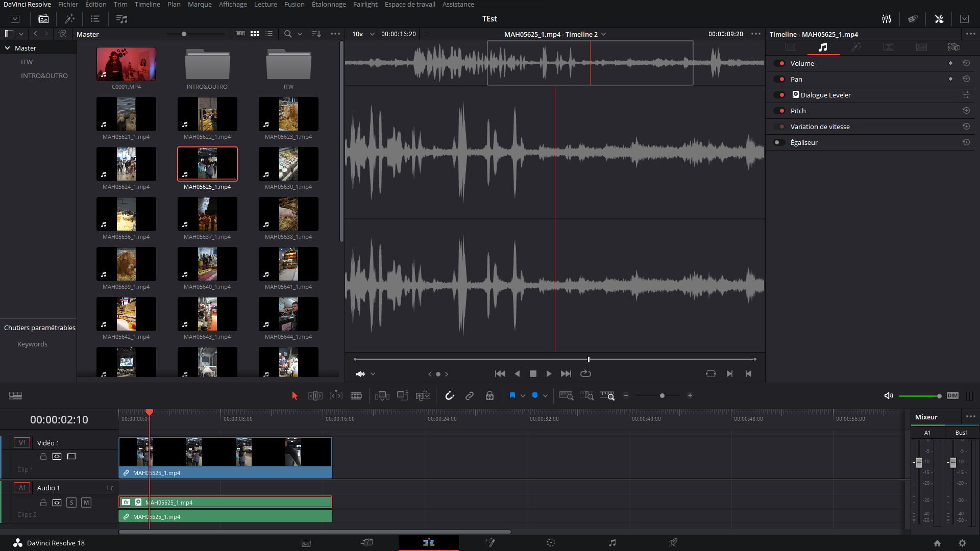Toggle snapping magnet in timeline toolbar

(449, 396)
